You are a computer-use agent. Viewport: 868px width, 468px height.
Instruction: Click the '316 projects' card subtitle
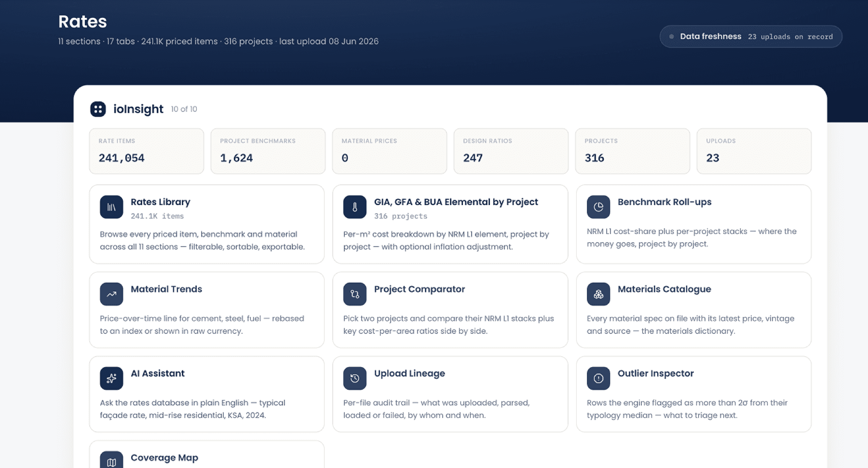(x=401, y=216)
